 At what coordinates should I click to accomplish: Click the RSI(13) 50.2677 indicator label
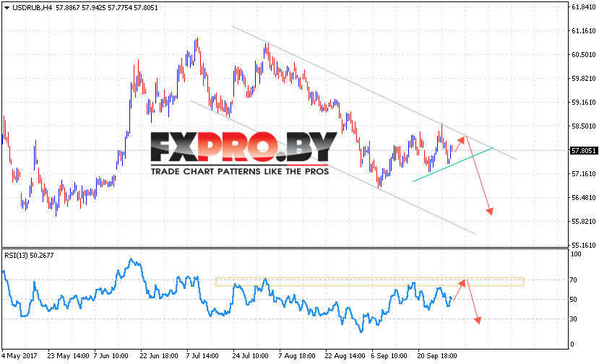point(29,256)
